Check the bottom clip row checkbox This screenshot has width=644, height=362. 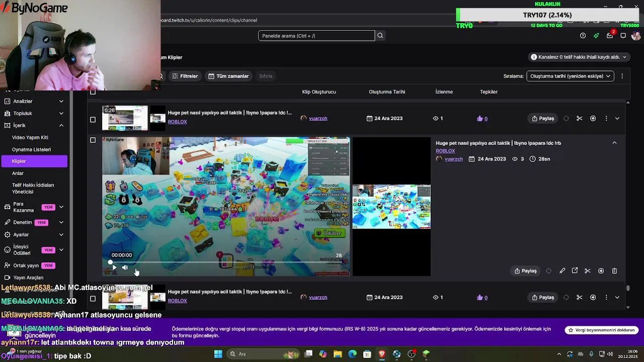click(93, 299)
